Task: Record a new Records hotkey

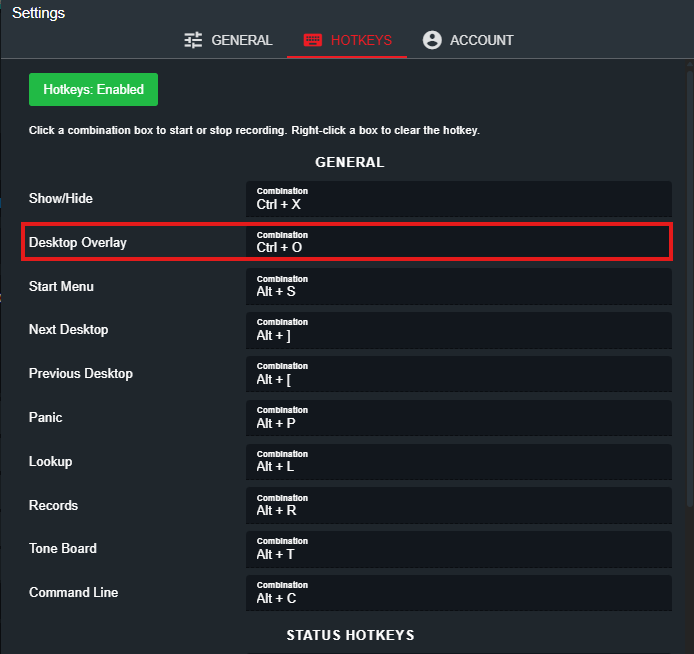Action: pyautogui.click(x=458, y=506)
